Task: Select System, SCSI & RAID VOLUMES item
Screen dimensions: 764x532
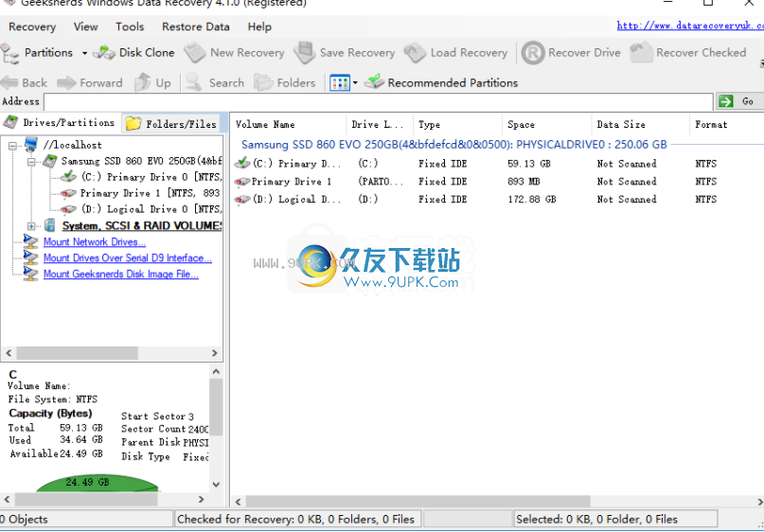Action: point(142,225)
